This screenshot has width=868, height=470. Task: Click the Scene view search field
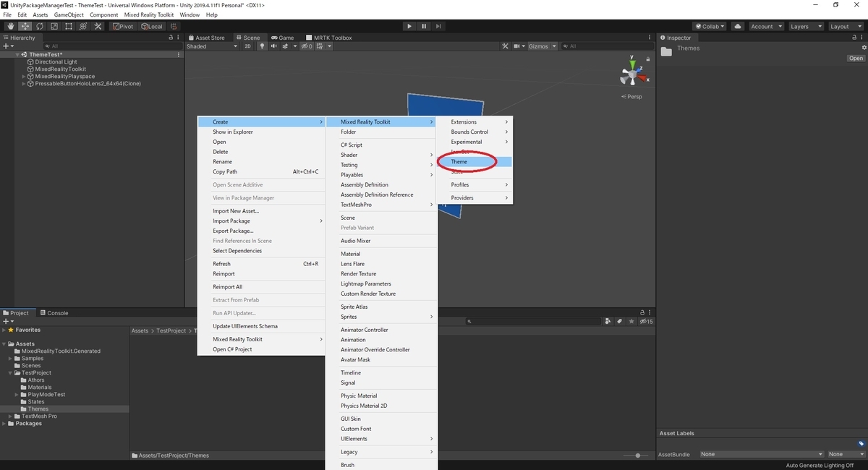tap(606, 46)
